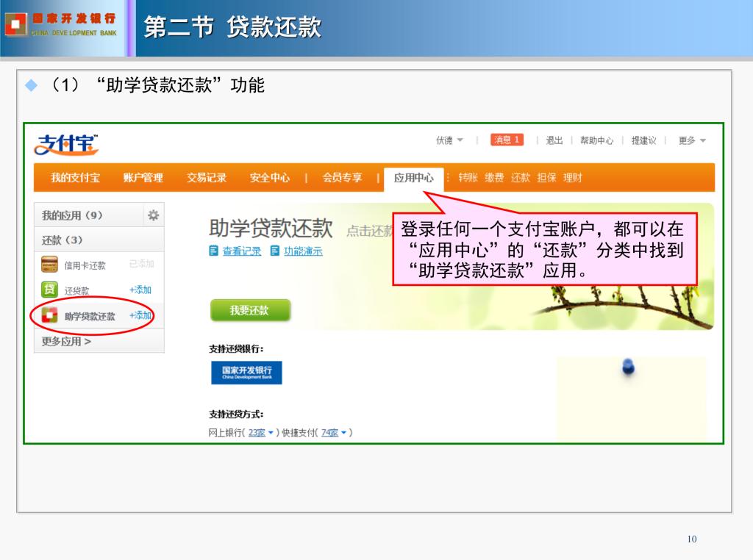The height and width of the screenshot is (560, 753).
Task: Click the green 还贷款 icon
Action: click(x=49, y=290)
